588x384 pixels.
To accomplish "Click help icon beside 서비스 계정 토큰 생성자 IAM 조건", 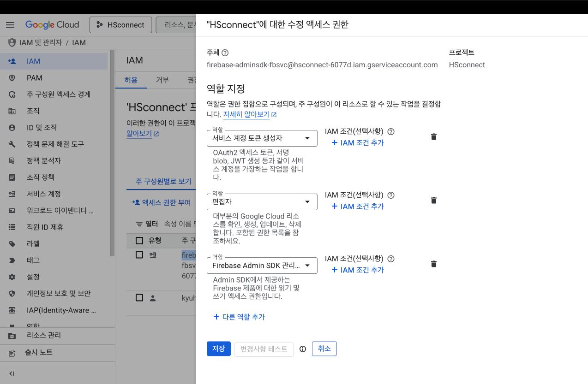I will 391,131.
